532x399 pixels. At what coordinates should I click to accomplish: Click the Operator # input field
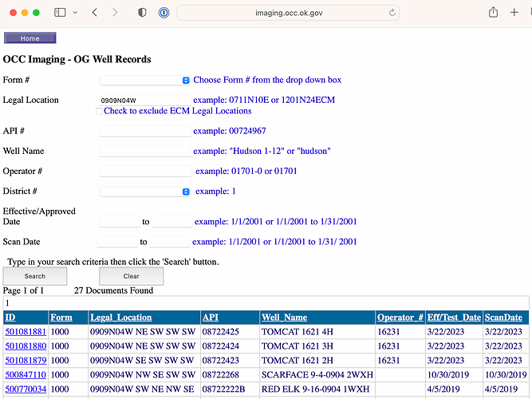(145, 171)
